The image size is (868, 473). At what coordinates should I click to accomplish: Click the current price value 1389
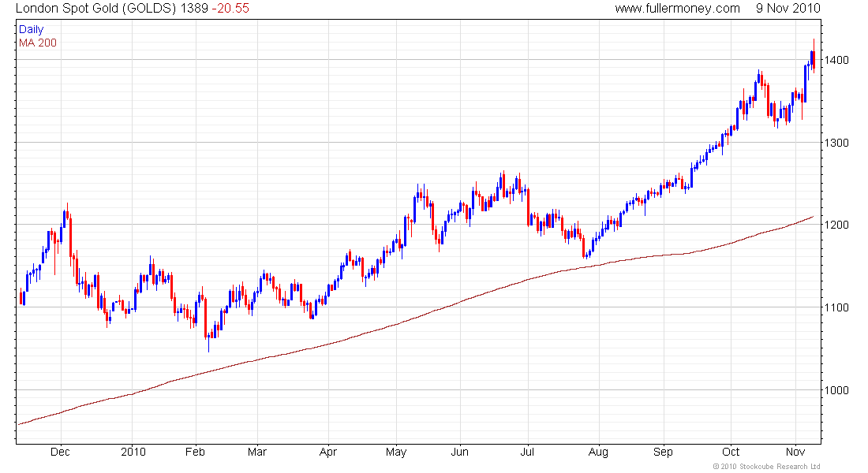point(194,9)
